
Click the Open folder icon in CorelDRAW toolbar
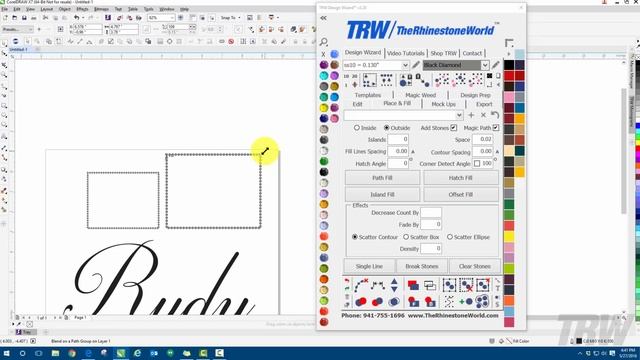(15, 18)
